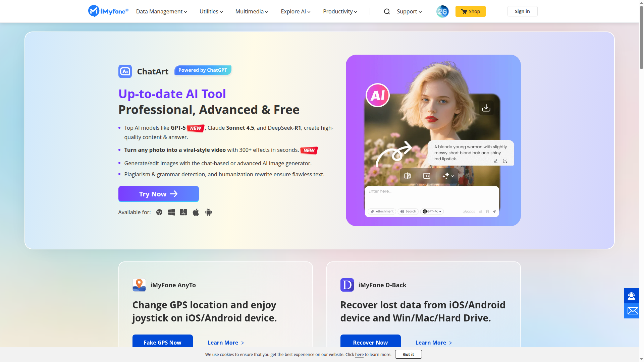Image resolution: width=644 pixels, height=362 pixels.
Task: Open the Data Management menu
Action: tap(161, 11)
